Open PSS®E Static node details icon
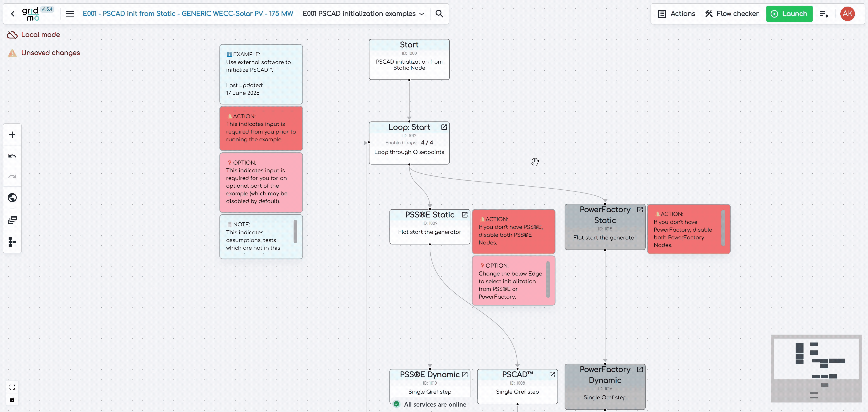Viewport: 868px width, 412px height. (x=465, y=215)
